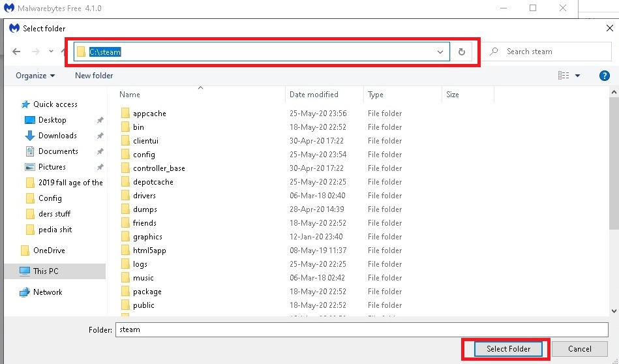Click date '06-Mar-18 02:40' of drivers
This screenshot has width=619, height=364.
click(x=317, y=196)
